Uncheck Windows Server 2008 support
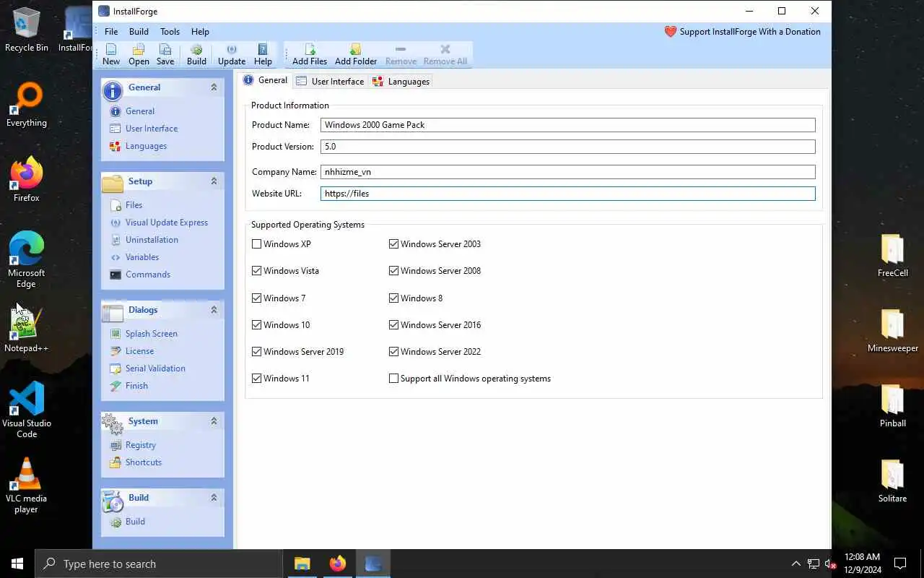Screen dimensions: 924x578 pyautogui.click(x=393, y=271)
